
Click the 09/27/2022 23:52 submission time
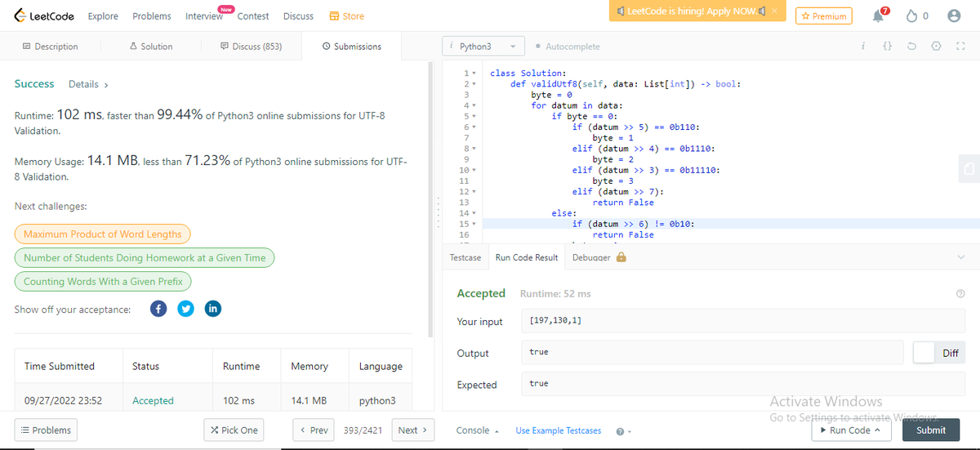(x=63, y=401)
